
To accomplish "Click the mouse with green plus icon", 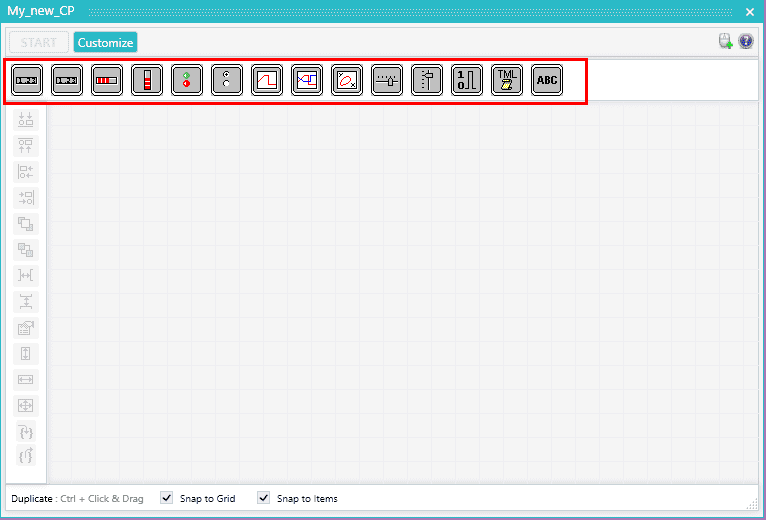I will tap(726, 41).
